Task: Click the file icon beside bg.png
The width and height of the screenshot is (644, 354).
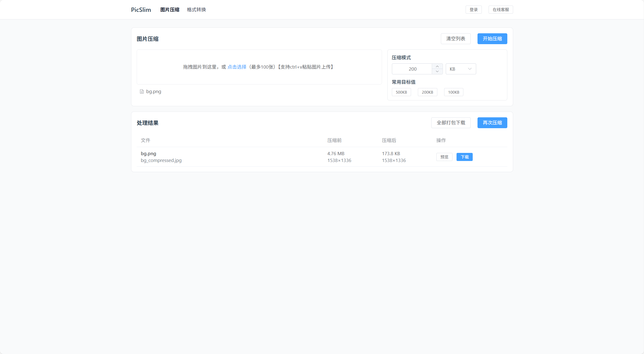Action: 142,92
